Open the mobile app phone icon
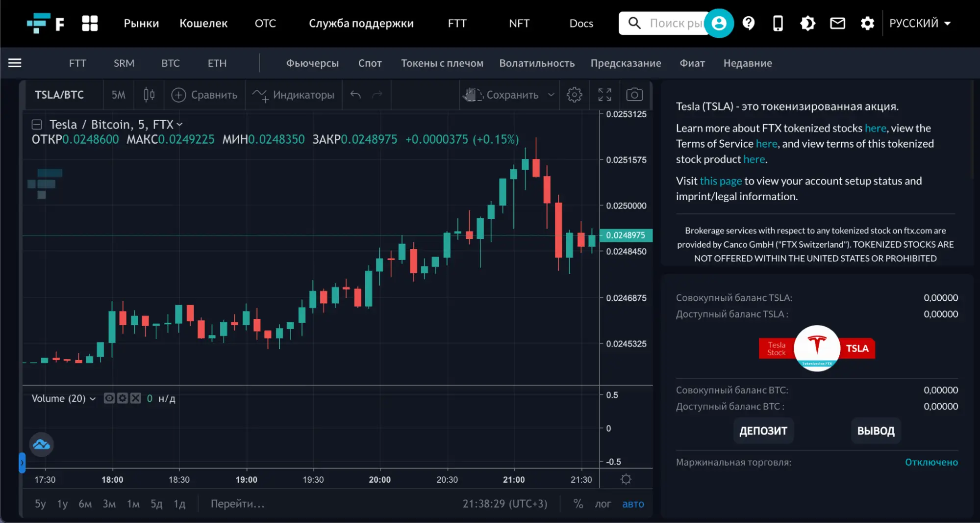Viewport: 980px width, 523px height. (x=778, y=23)
